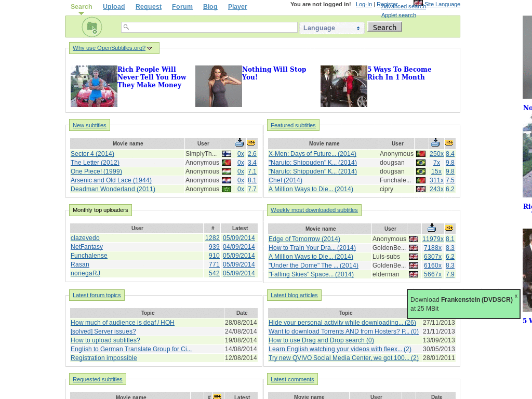Image resolution: width=532 pixels, height=399 pixels.
Task: Click the IMDb icon in Featured subtitles header
Action: (x=449, y=143)
